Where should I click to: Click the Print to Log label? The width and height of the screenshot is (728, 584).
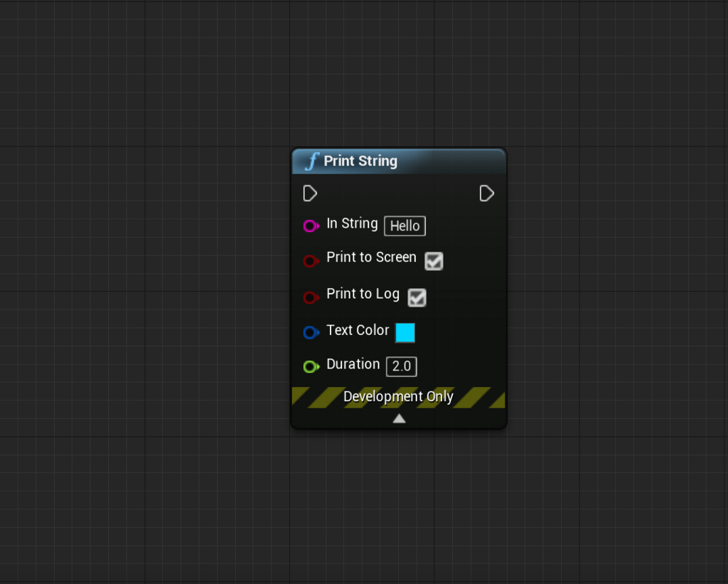click(x=363, y=294)
